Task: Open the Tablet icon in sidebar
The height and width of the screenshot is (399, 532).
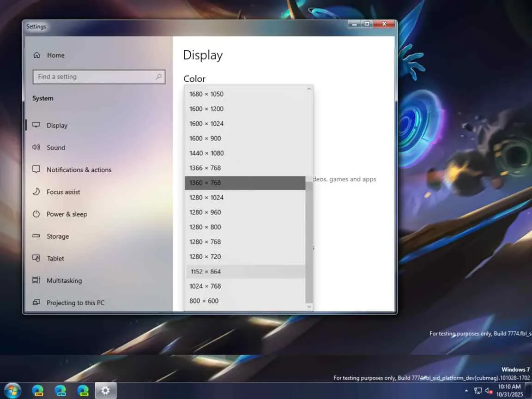Action: coord(36,258)
